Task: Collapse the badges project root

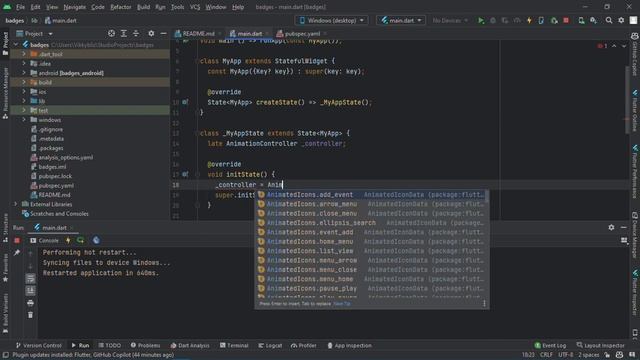Action: [16, 44]
